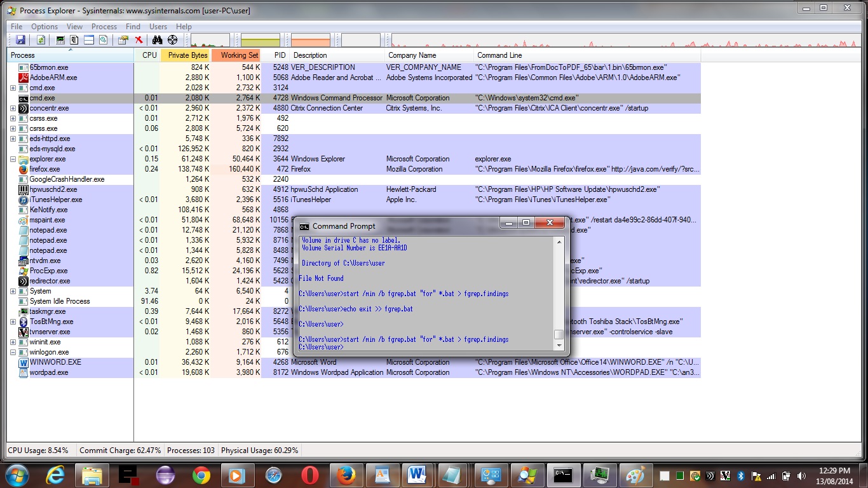
Task: Select the firefox.exe process row
Action: [x=44, y=169]
